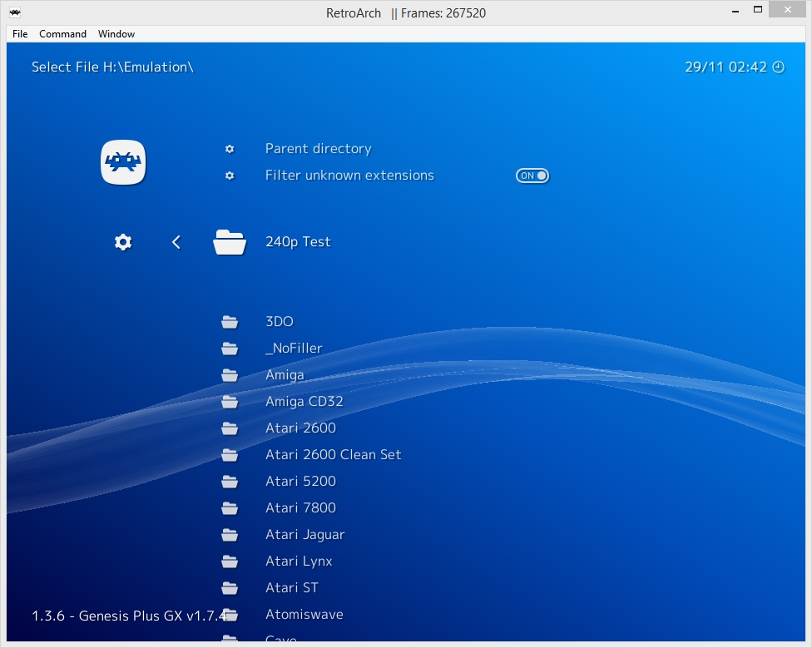Image resolution: width=812 pixels, height=648 pixels.
Task: Open the Settings gear tab icon
Action: point(123,242)
